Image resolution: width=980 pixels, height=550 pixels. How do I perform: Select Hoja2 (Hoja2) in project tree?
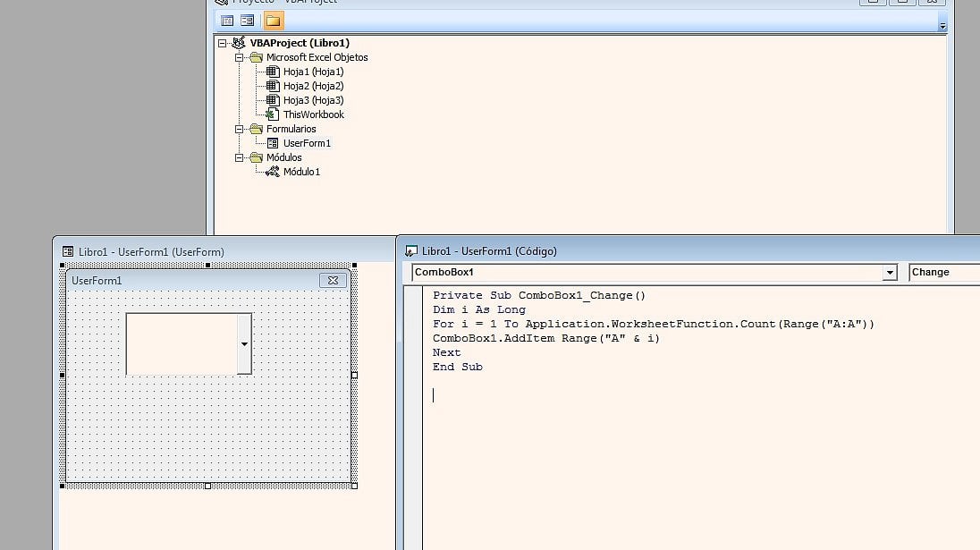pyautogui.click(x=313, y=86)
